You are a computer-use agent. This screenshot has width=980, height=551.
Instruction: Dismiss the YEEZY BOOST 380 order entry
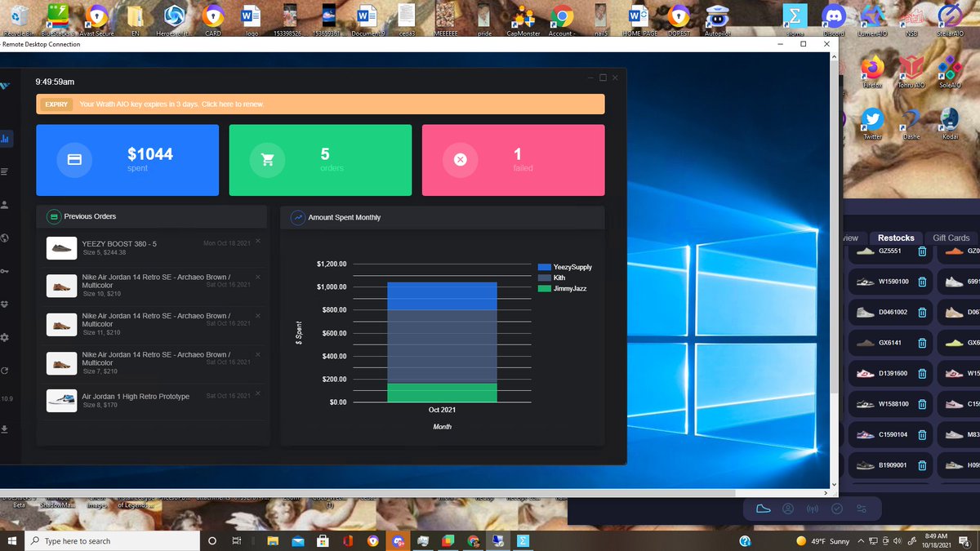coord(258,241)
